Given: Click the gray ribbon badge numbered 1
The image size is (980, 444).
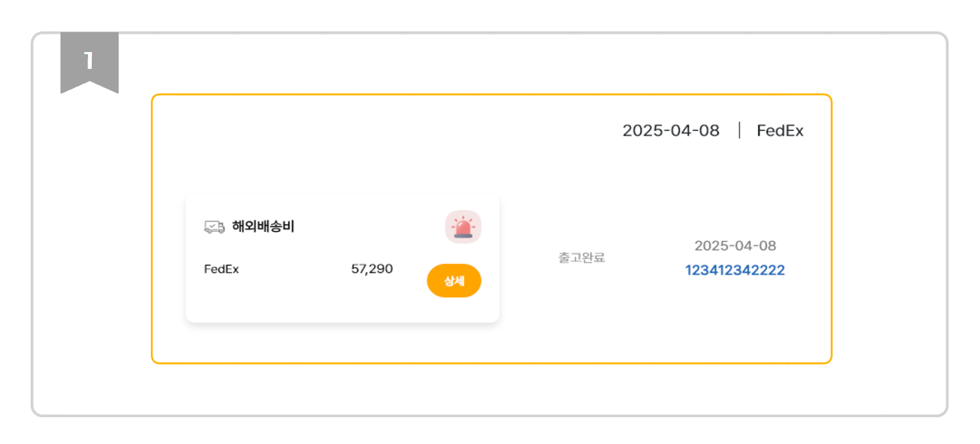Looking at the screenshot, I should click(x=90, y=61).
